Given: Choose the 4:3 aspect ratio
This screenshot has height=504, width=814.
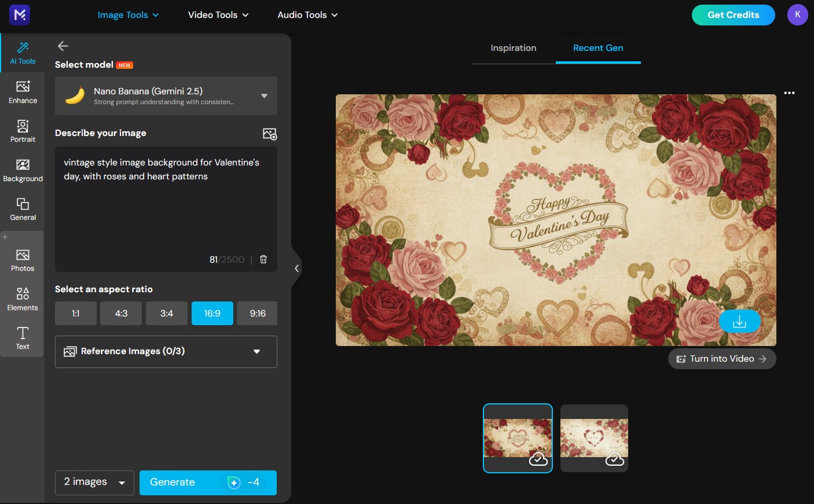Looking at the screenshot, I should tap(120, 313).
